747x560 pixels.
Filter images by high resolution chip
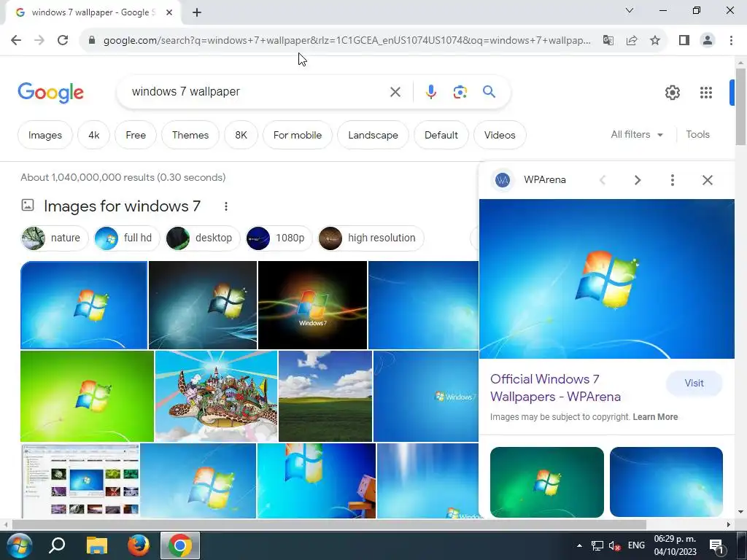click(x=371, y=238)
